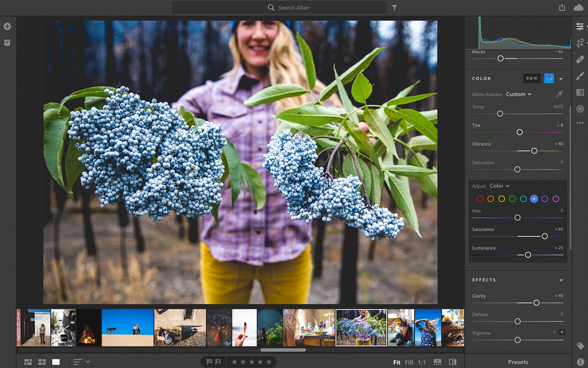Flag photo as picked
This screenshot has width=588, height=368.
[209, 362]
